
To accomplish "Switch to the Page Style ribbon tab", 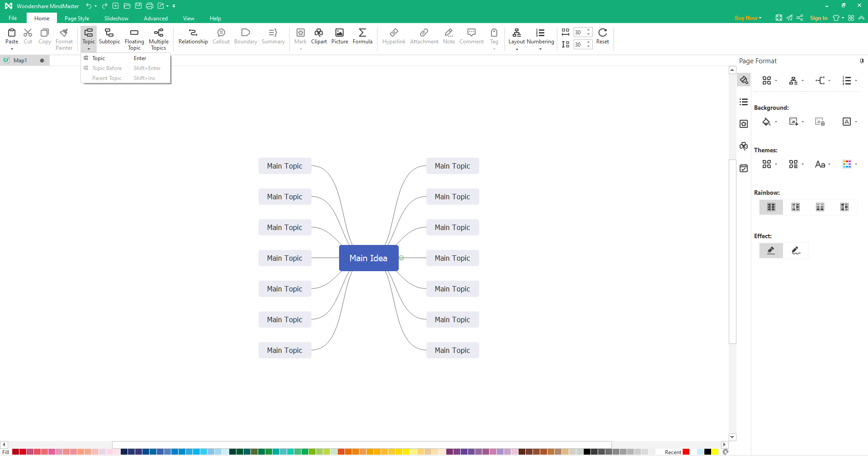I will point(76,18).
